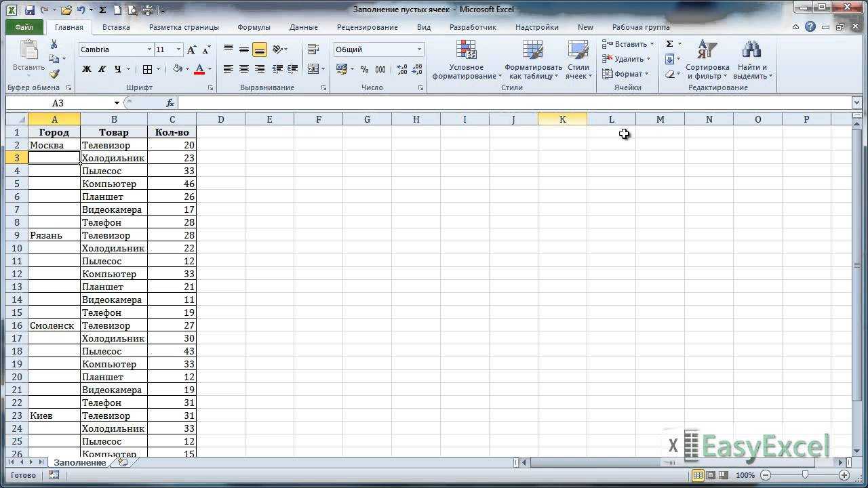Image resolution: width=868 pixels, height=488 pixels.
Task: Switch to the Формулы tab
Action: 254,27
